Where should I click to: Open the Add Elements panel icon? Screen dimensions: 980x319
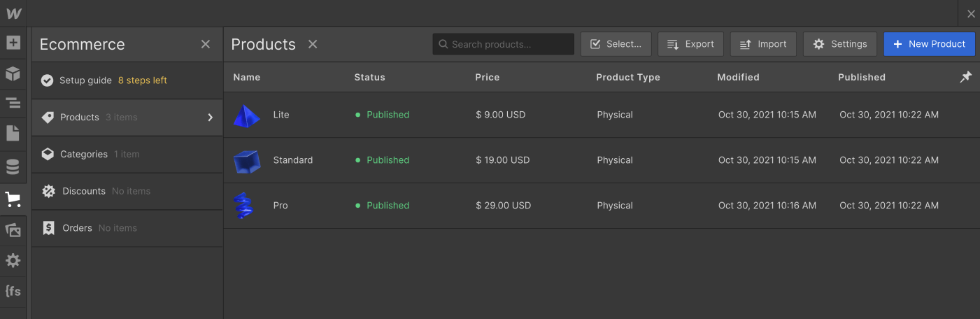[x=13, y=43]
